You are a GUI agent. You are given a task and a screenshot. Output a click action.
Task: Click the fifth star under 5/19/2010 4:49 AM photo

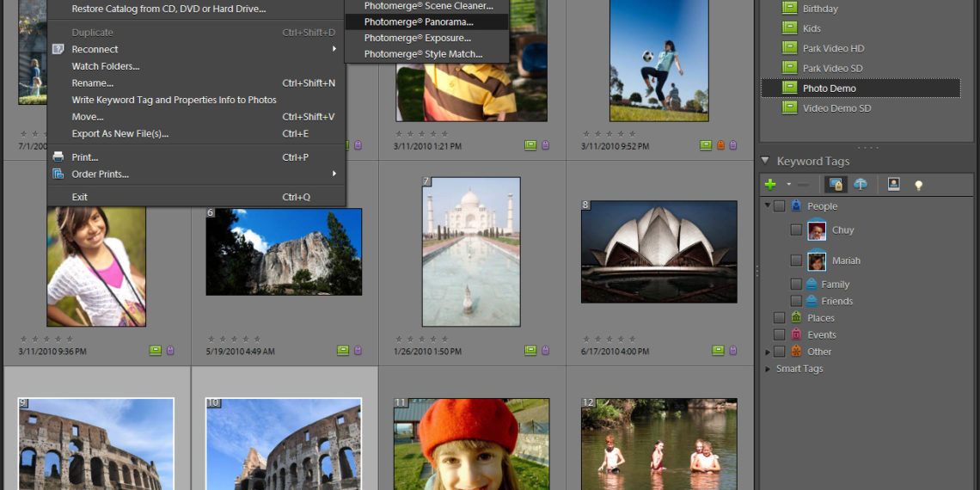(257, 339)
